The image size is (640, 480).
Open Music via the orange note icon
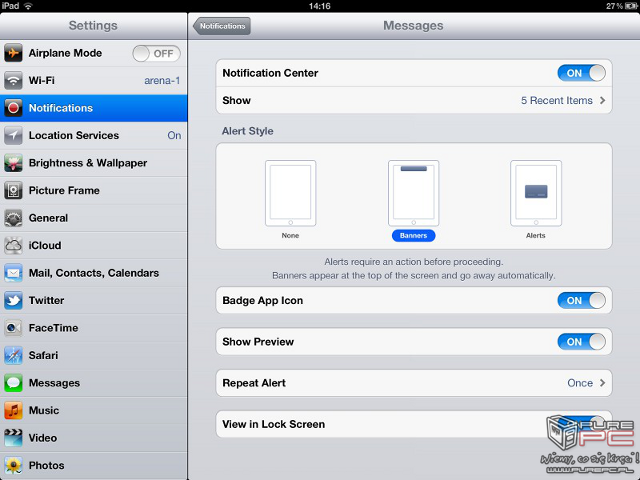14,410
